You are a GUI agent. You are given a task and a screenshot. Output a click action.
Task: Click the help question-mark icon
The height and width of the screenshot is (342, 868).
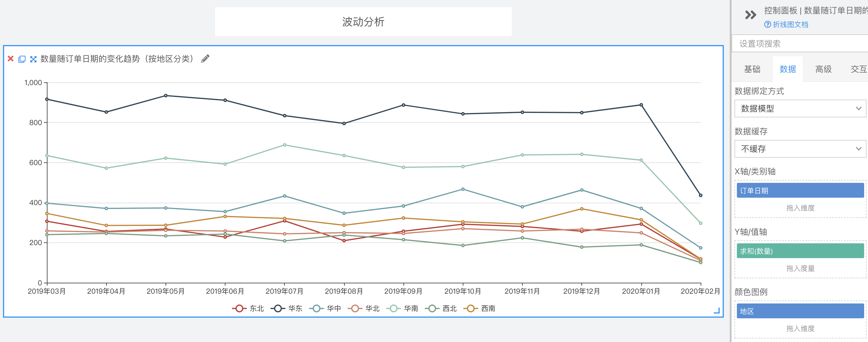click(x=768, y=25)
